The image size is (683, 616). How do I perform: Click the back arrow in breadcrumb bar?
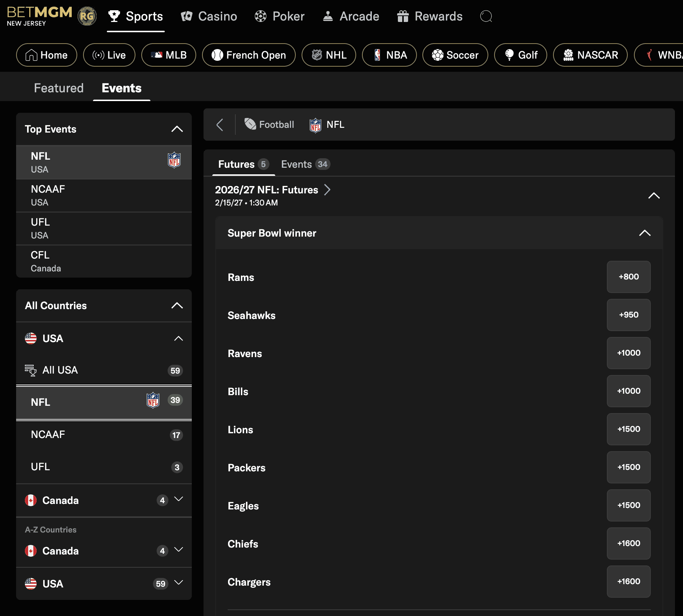(x=220, y=125)
